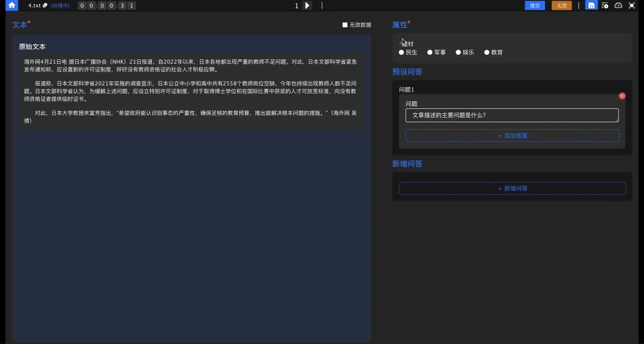
Task: Click the home icon
Action: tap(12, 6)
